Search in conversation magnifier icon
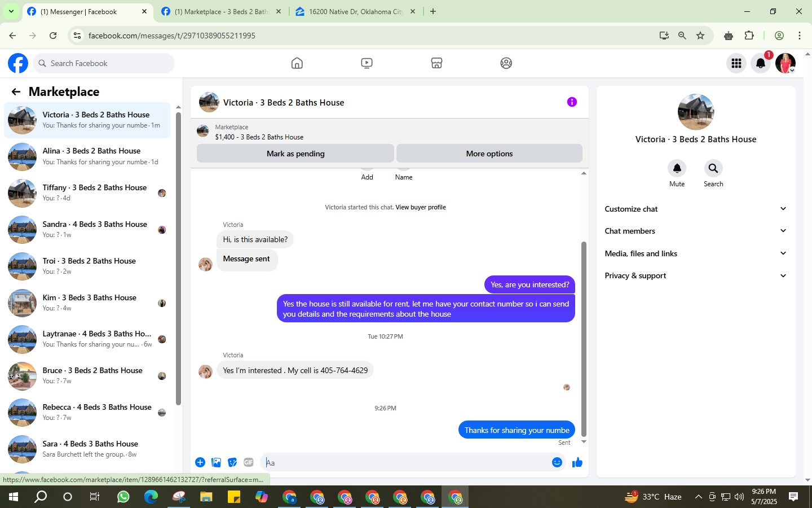 click(x=713, y=168)
